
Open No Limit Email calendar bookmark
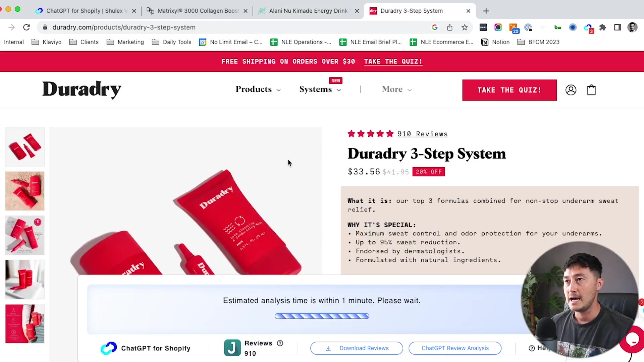click(x=231, y=42)
